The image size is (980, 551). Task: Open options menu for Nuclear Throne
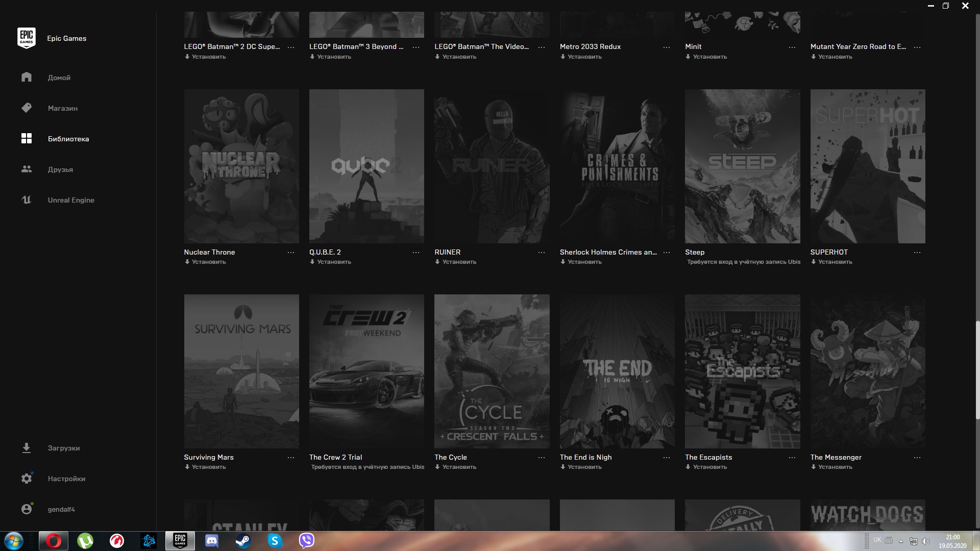click(291, 253)
